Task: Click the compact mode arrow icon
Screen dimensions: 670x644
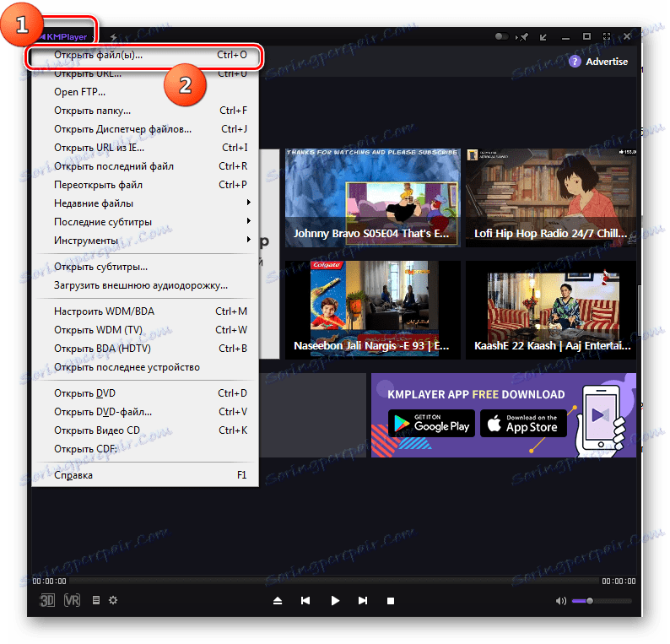Action: click(543, 37)
